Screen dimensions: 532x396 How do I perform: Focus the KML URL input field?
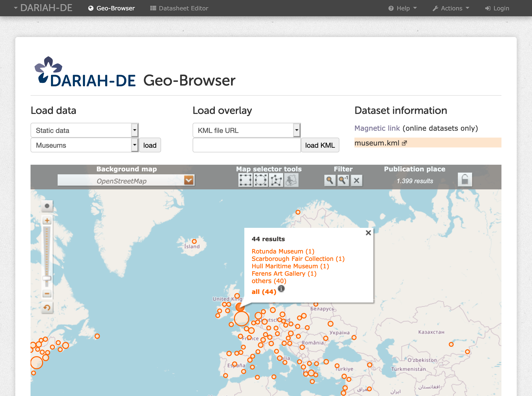pyautogui.click(x=247, y=145)
